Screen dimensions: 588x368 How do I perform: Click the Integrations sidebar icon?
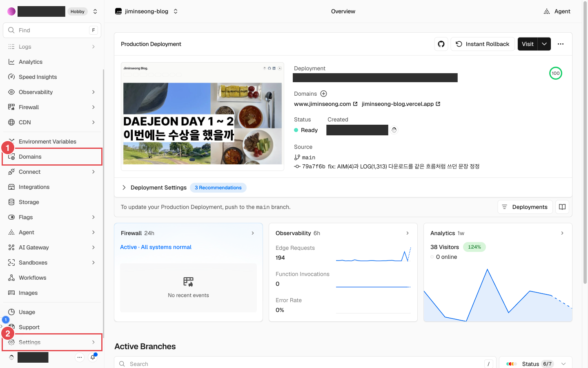point(11,187)
